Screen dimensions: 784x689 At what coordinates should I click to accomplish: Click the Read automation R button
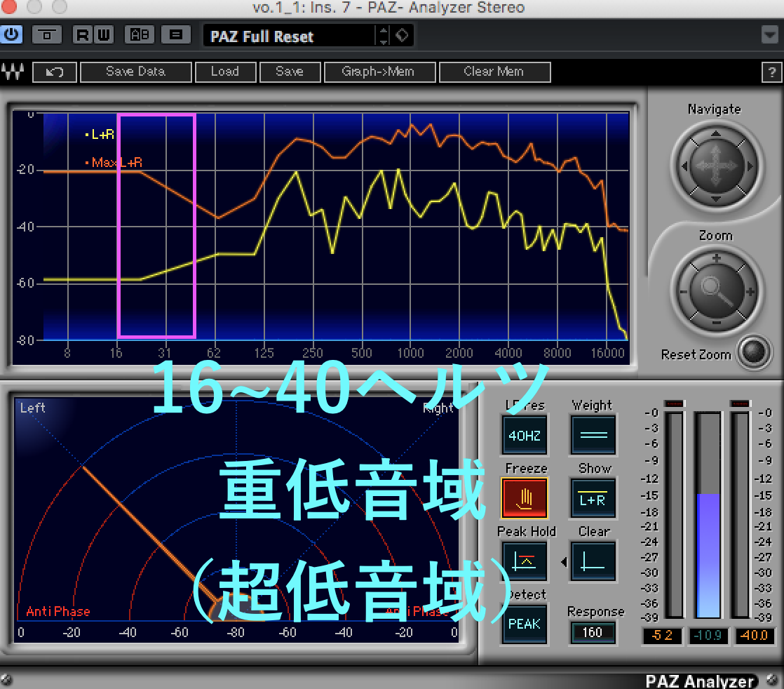83,35
